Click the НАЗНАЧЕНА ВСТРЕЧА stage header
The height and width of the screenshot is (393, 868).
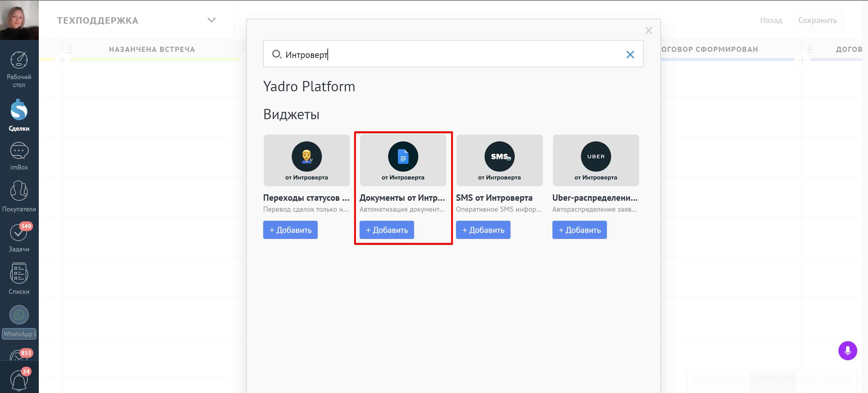(x=152, y=49)
